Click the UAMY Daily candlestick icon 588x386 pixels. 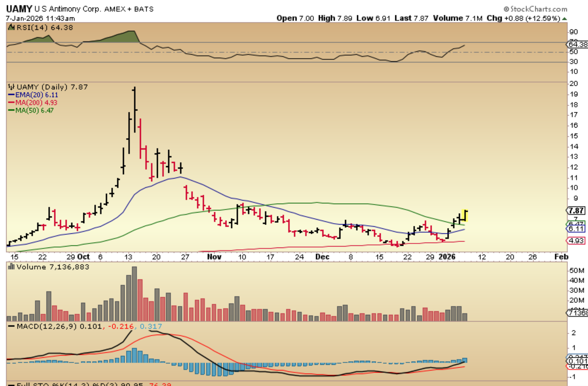tap(11, 87)
